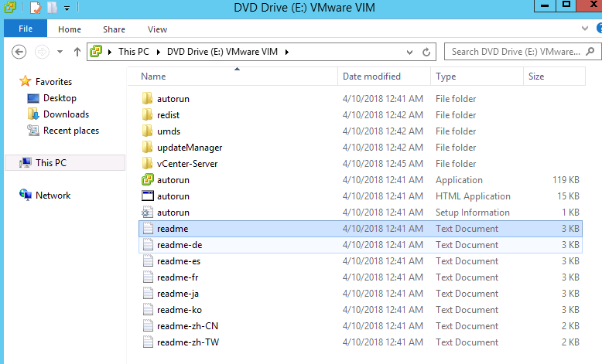Select the redist folder icon

pyautogui.click(x=147, y=114)
